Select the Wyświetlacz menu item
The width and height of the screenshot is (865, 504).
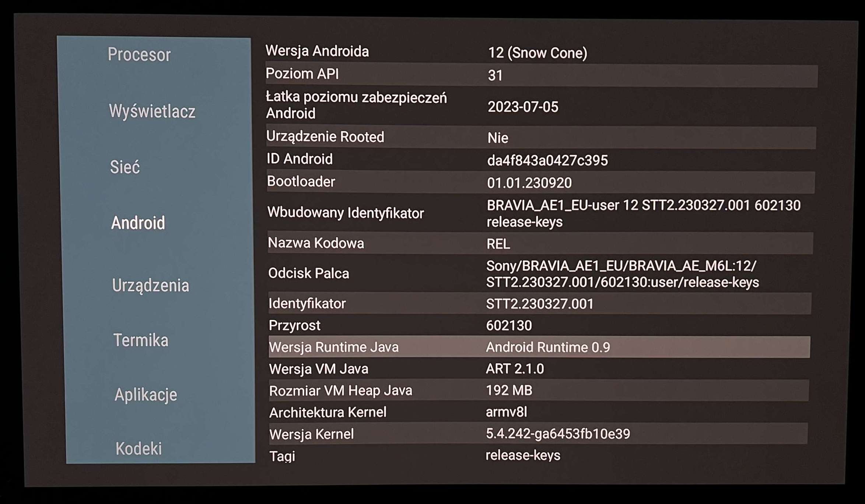[x=152, y=111]
